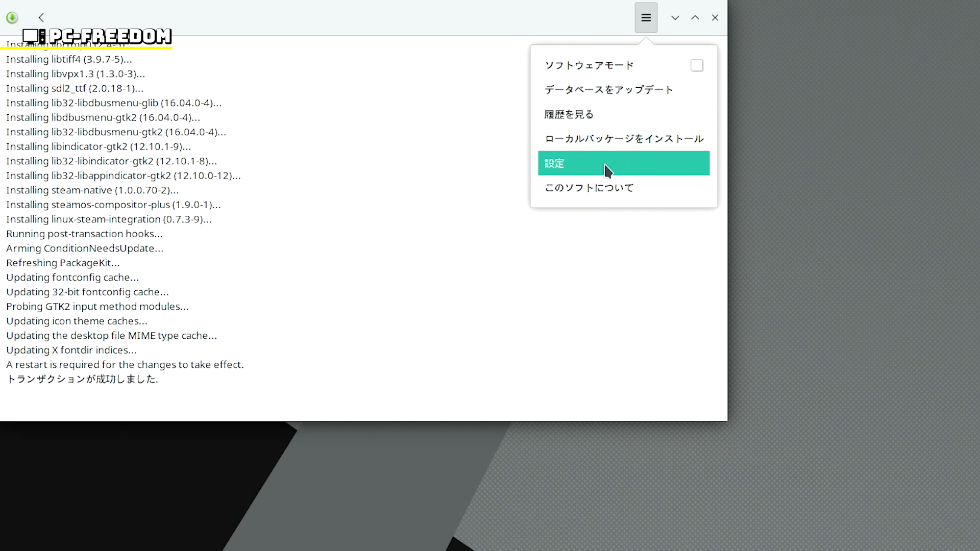980x551 pixels.
Task: Select ローカルパッケージをインストール option
Action: [x=624, y=139]
